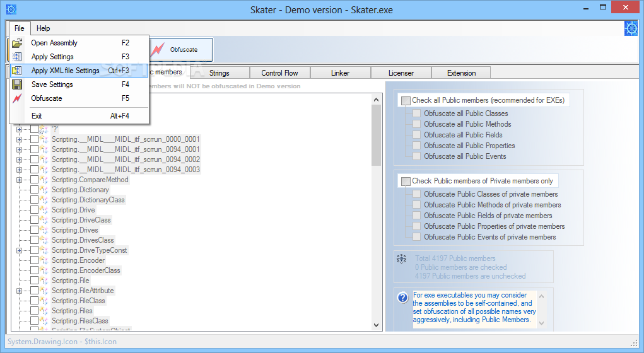Image resolution: width=644 pixels, height=353 pixels.
Task: Select the Scripting.DictionaryClass tree item
Action: tap(88, 200)
